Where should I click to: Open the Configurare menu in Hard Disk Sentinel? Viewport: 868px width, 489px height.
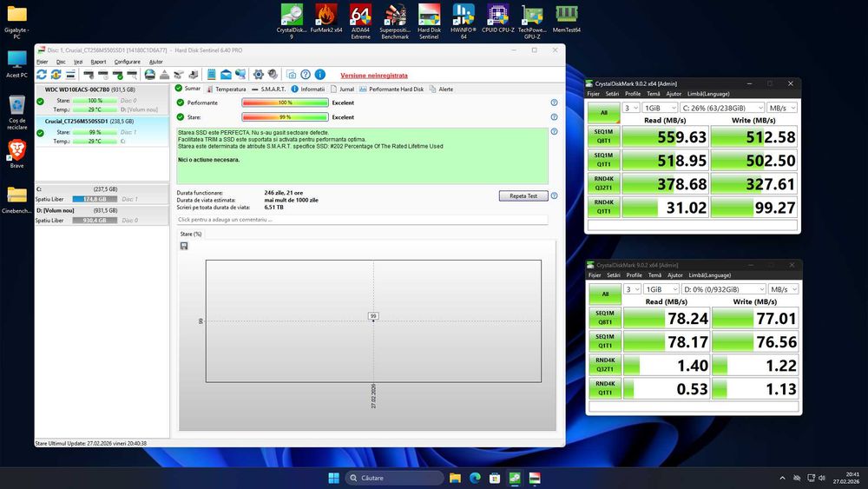(x=128, y=62)
